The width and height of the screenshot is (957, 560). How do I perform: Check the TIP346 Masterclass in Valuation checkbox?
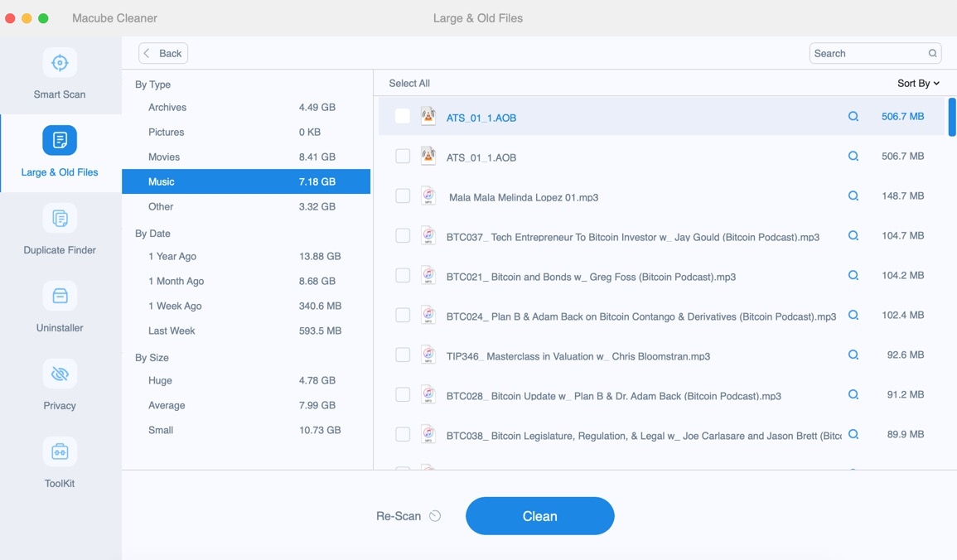click(402, 355)
